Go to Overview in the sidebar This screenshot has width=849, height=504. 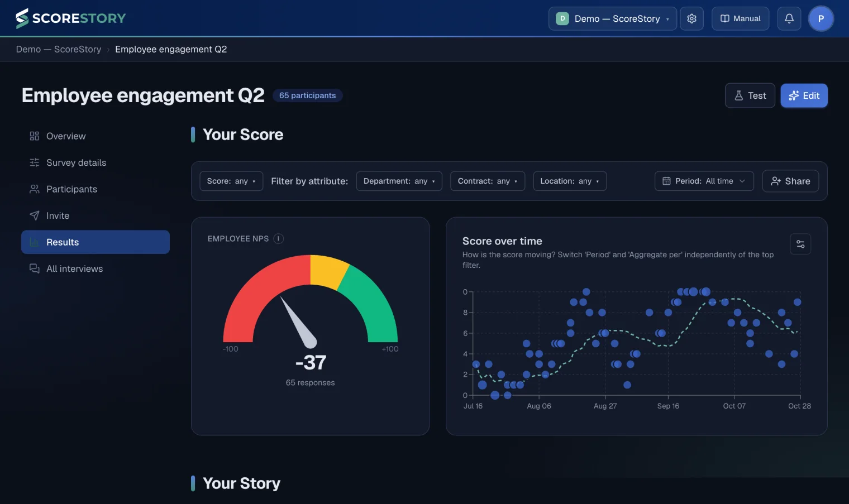coord(96,136)
